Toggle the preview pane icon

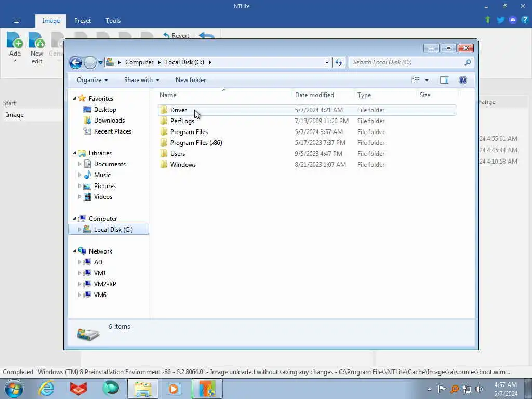click(x=444, y=80)
